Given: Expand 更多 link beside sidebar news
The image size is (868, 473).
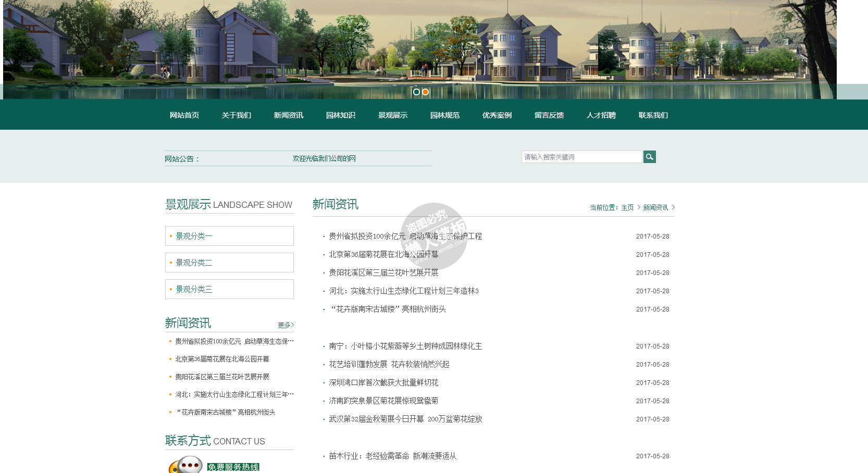Looking at the screenshot, I should 286,325.
